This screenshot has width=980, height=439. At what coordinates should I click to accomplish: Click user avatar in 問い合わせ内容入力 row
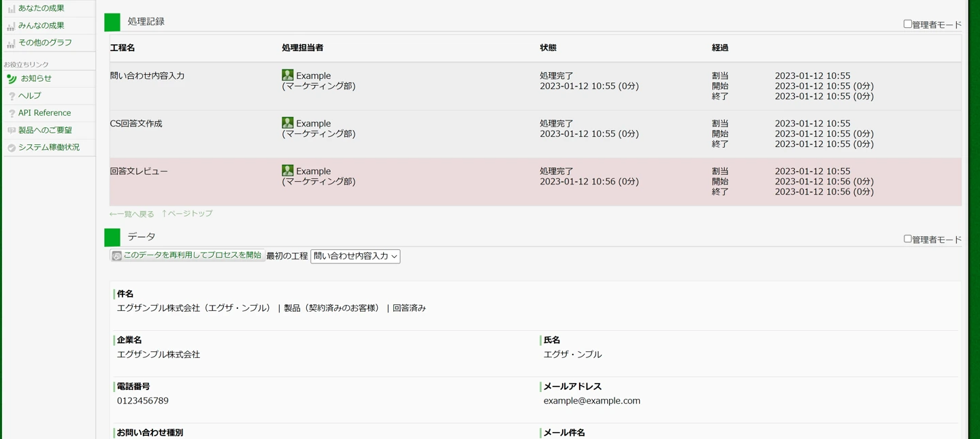coord(288,75)
